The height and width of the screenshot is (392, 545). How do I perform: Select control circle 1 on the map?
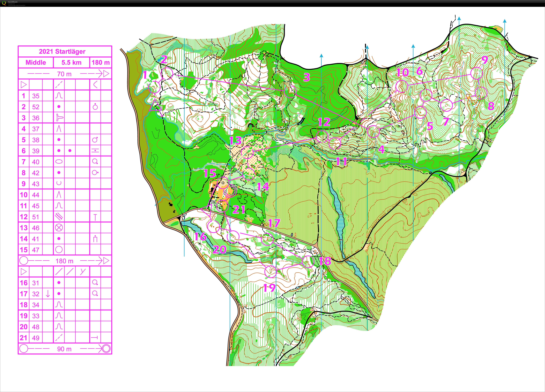pos(154,87)
